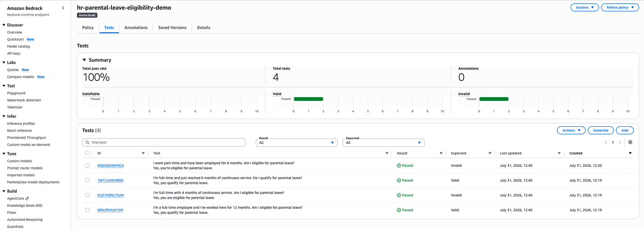Open the Result filter dropdown
Viewport: 644px width, 232px height.
point(296,143)
